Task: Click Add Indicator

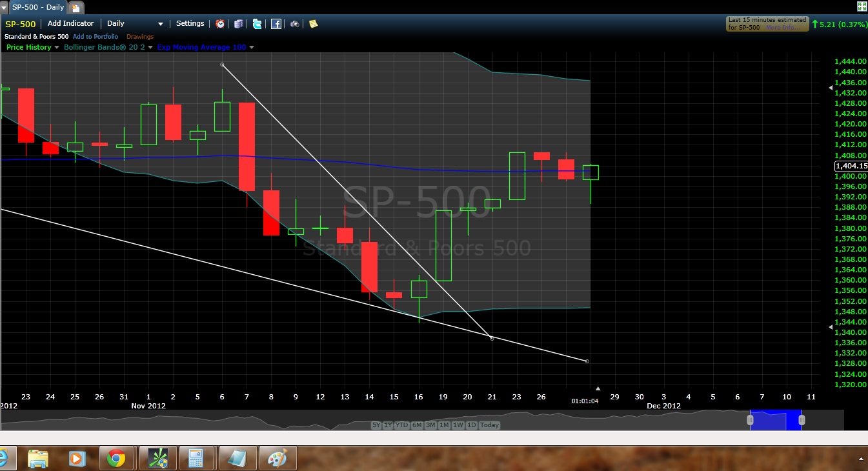Action: point(70,24)
